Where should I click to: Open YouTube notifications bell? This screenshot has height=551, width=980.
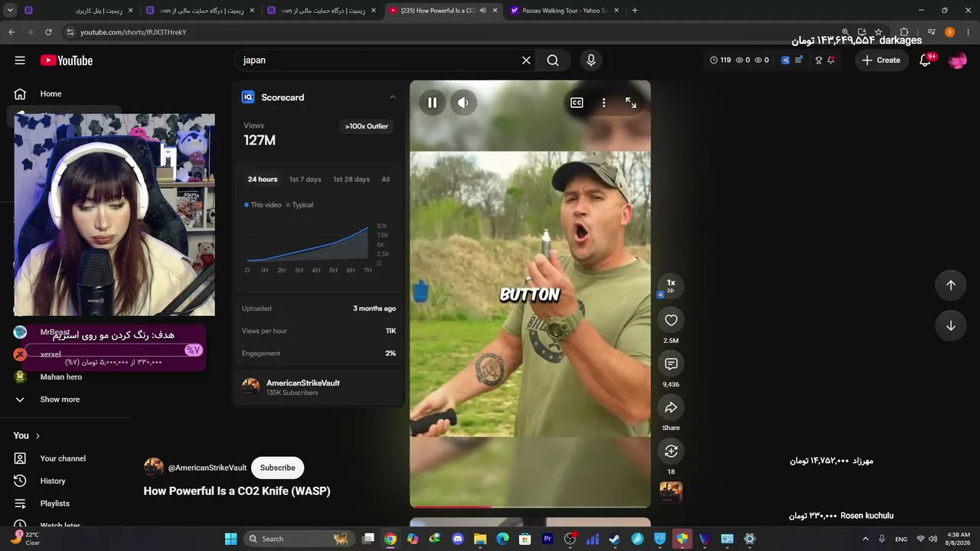point(925,60)
